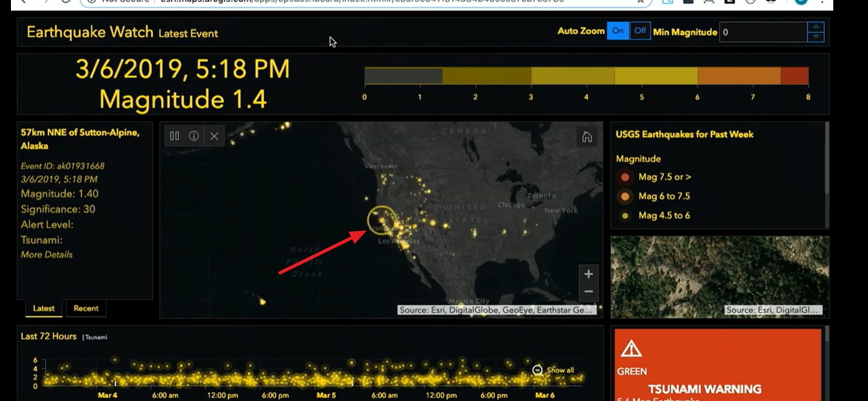Pause the map event playback

(x=174, y=136)
